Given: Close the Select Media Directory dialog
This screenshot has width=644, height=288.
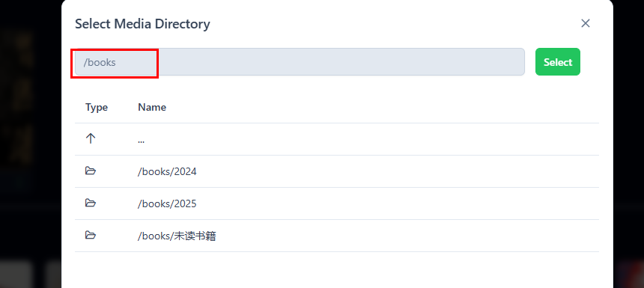Looking at the screenshot, I should click(x=586, y=23).
